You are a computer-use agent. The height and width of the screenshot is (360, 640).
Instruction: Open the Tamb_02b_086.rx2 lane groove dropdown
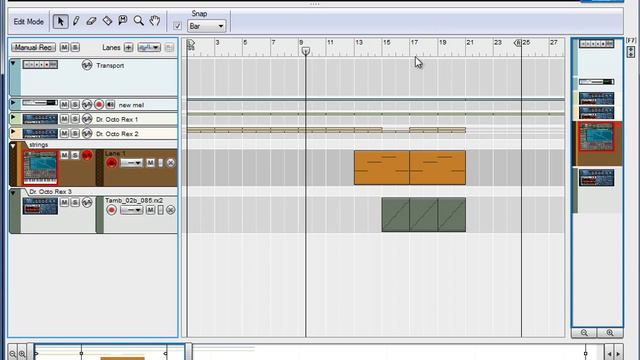[131, 210]
